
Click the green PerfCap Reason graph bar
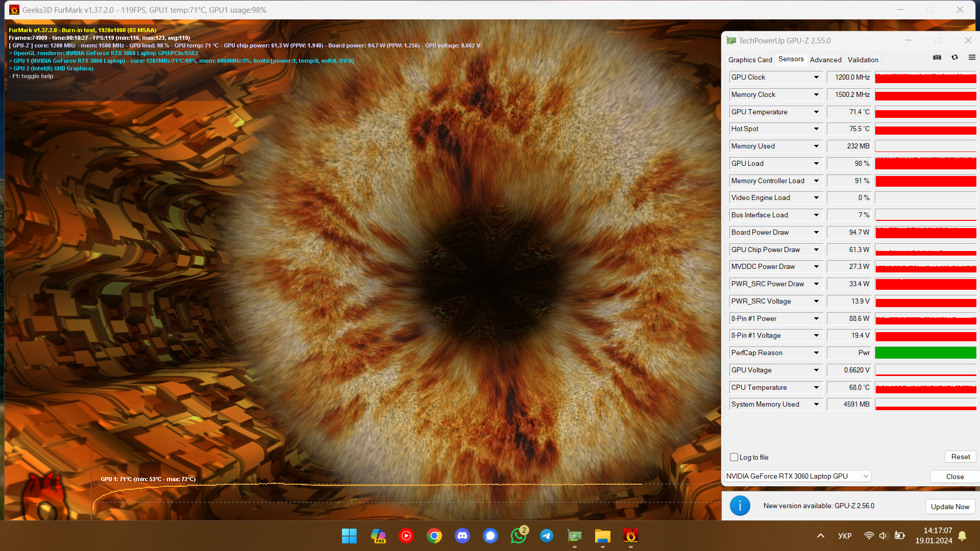coord(925,353)
